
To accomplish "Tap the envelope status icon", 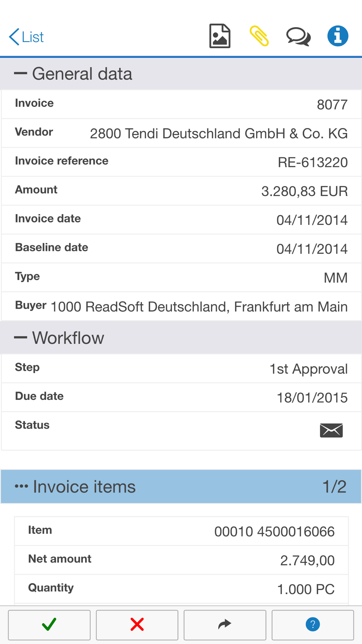I will tap(331, 430).
